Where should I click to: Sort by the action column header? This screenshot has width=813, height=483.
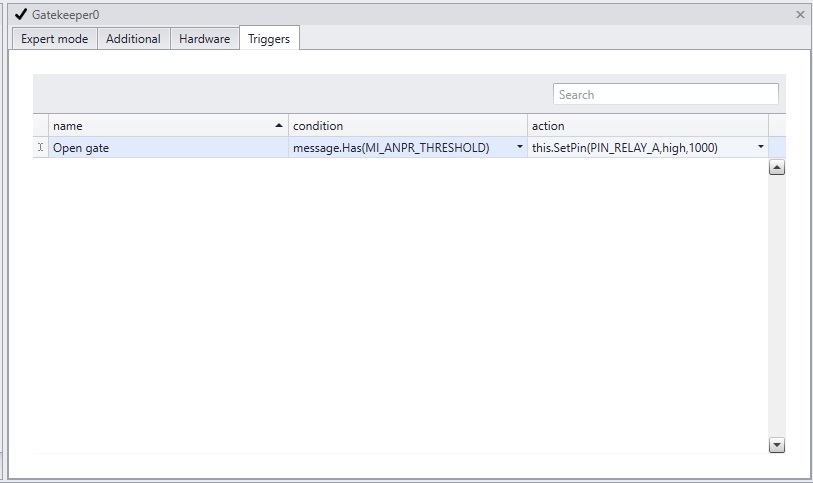[648, 126]
